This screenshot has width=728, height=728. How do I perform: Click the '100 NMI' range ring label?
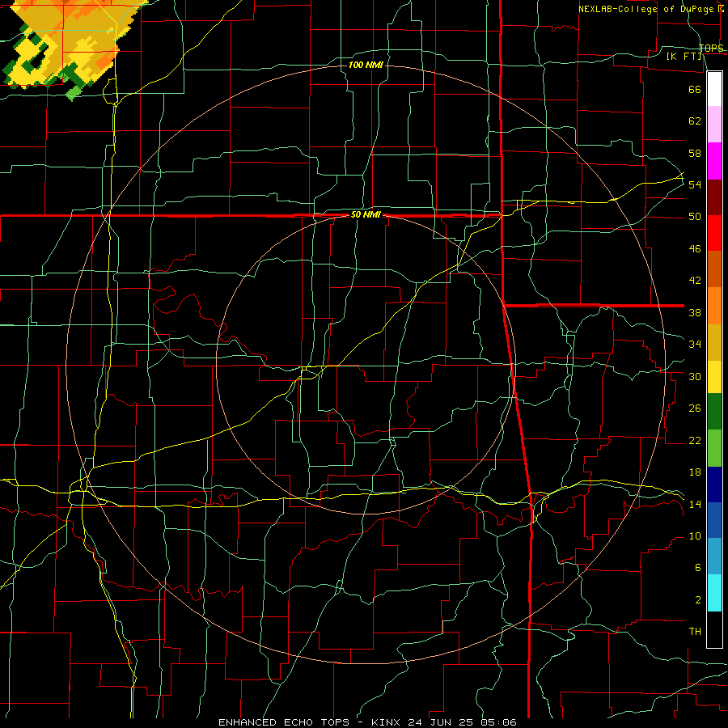coord(366,65)
